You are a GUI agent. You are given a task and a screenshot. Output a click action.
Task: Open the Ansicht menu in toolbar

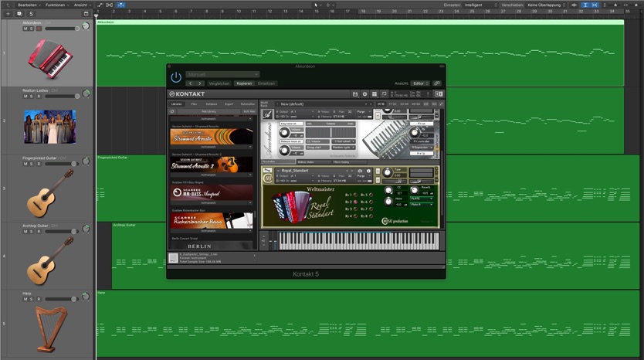(82, 5)
